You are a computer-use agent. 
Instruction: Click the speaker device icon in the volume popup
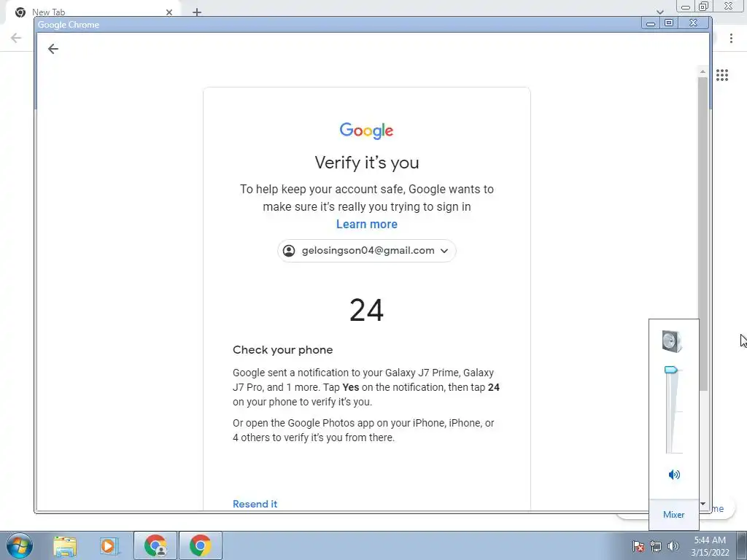point(672,341)
